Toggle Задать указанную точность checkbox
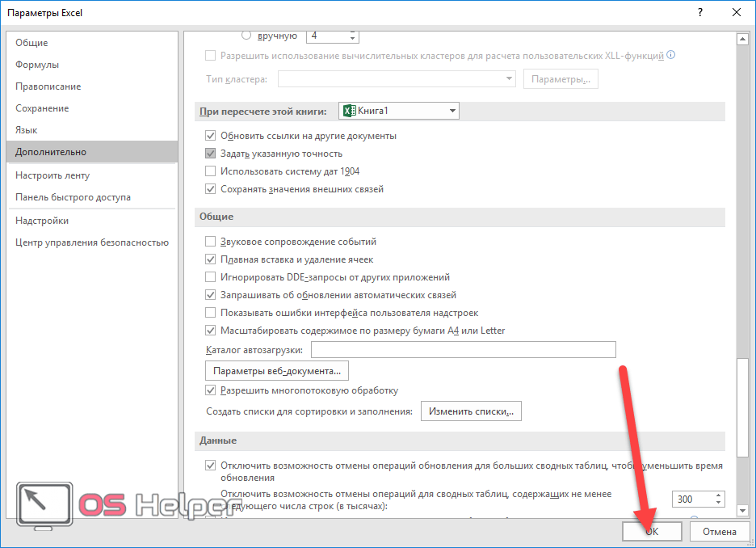Screen dimensions: 756x548 (210, 154)
